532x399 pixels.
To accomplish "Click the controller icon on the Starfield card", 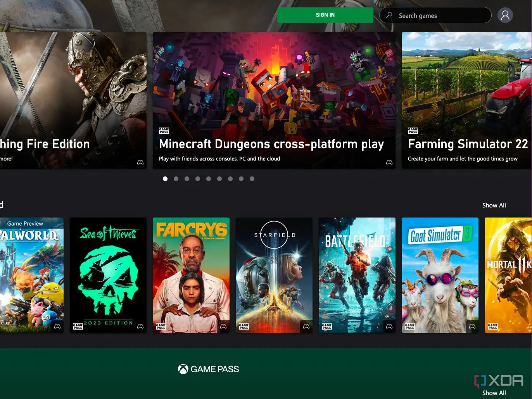I will (x=306, y=327).
